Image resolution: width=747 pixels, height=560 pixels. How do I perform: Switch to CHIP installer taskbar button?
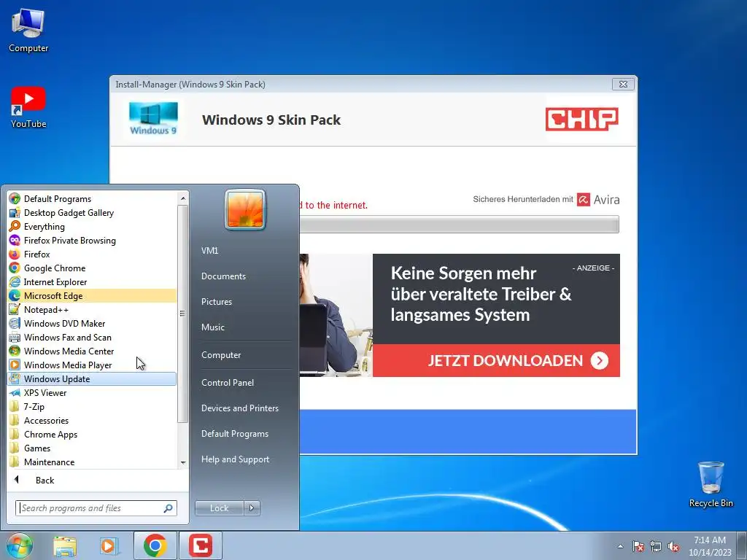[201, 545]
